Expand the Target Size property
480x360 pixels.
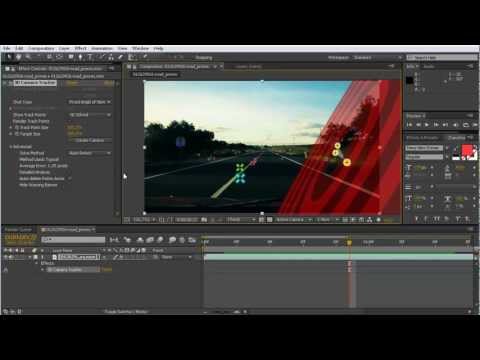[11, 134]
